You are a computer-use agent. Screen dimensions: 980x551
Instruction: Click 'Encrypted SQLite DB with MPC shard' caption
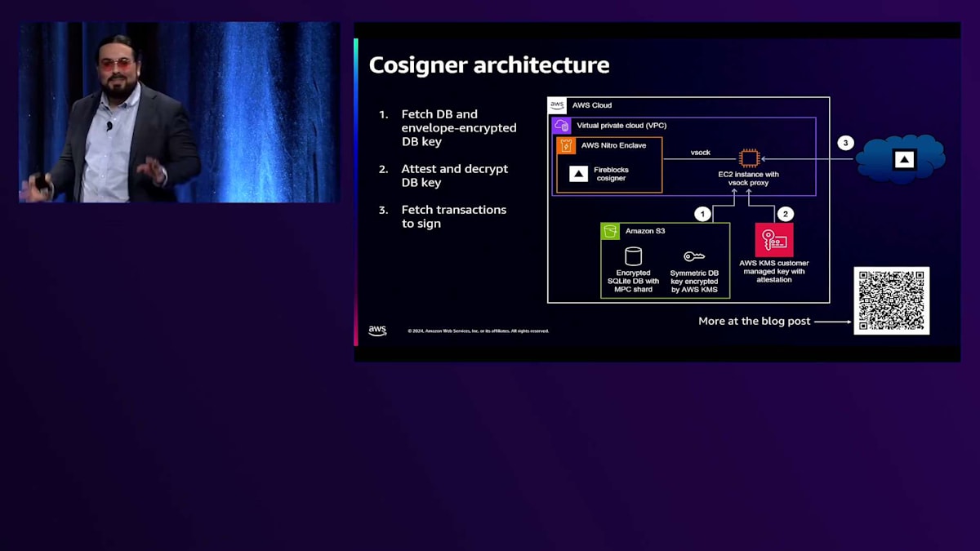(633, 282)
